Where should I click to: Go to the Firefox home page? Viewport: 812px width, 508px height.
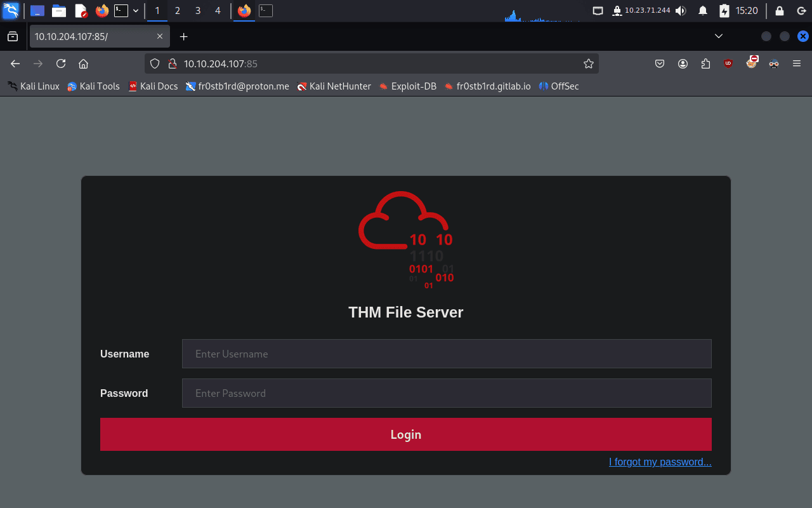83,63
